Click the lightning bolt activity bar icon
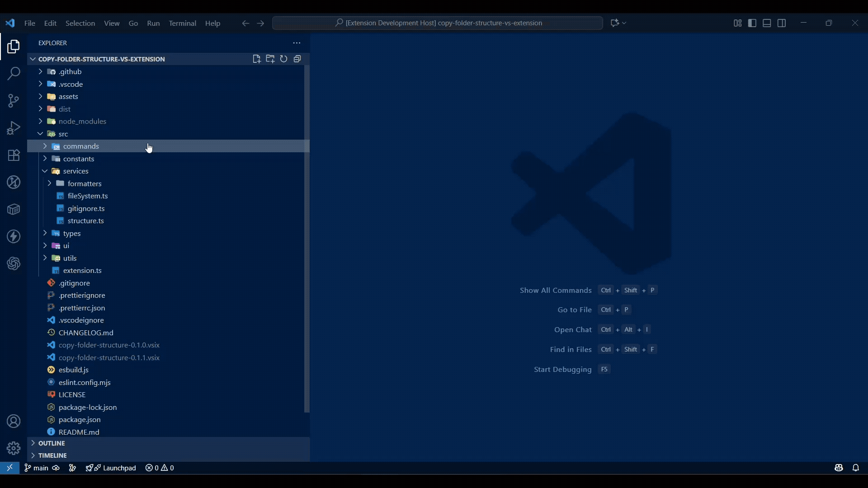 pyautogui.click(x=14, y=236)
